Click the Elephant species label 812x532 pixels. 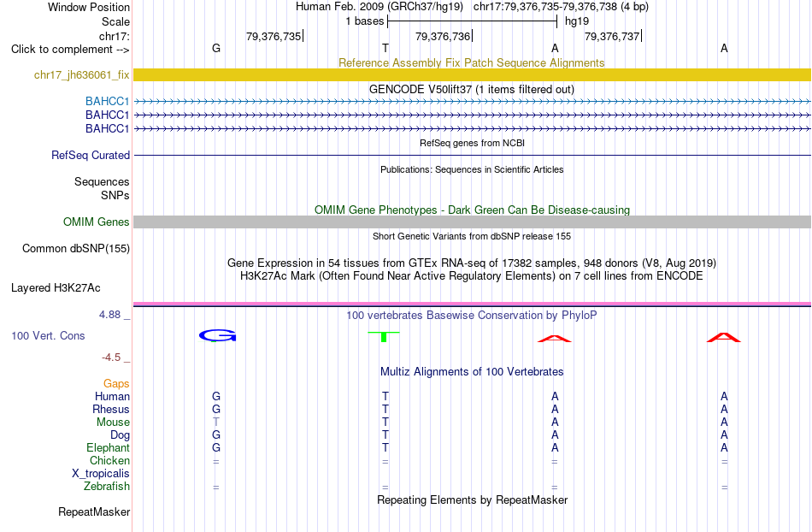click(108, 447)
